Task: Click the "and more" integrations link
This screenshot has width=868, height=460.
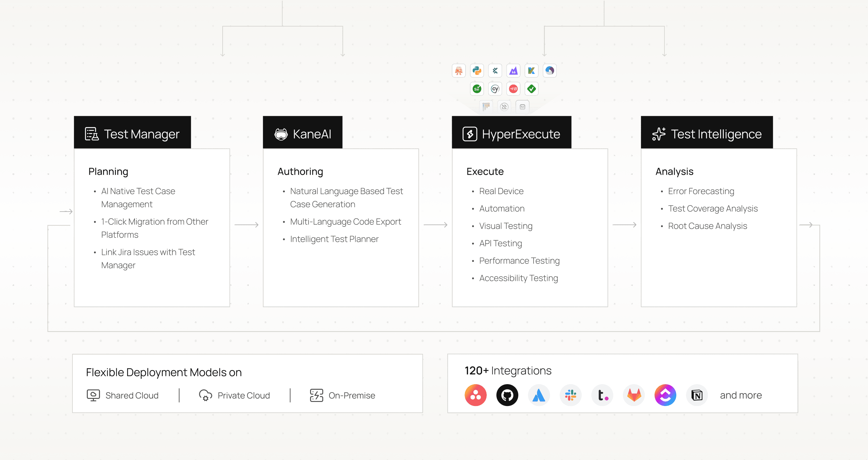Action: click(740, 395)
